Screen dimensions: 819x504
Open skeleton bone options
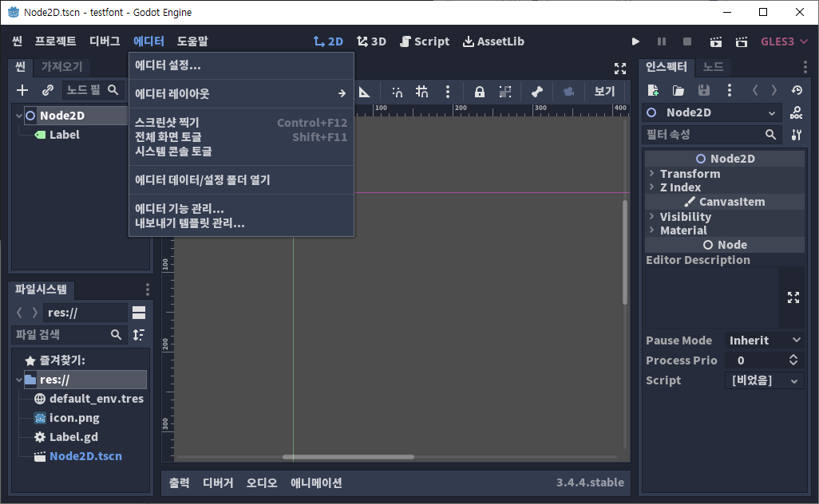(537, 93)
